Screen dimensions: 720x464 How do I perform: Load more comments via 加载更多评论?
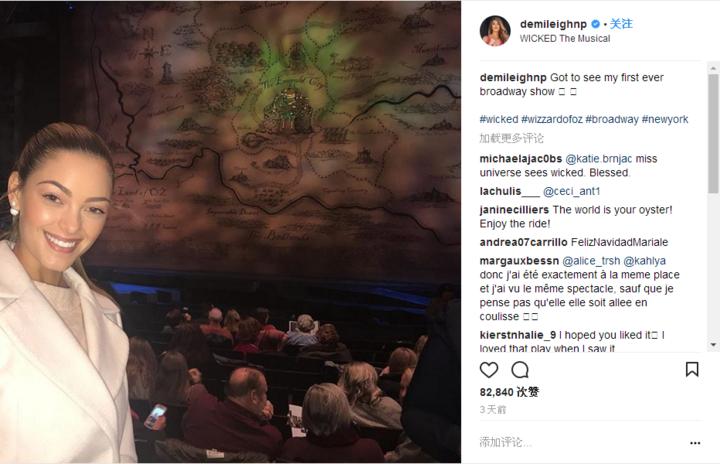pyautogui.click(x=512, y=138)
